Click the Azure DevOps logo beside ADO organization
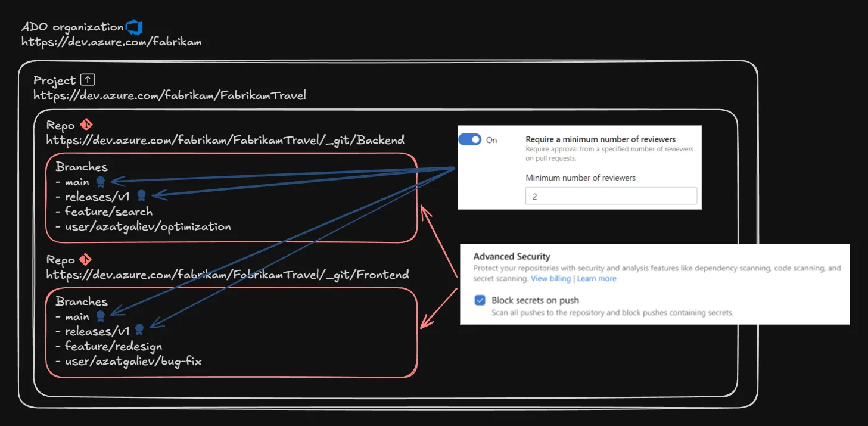Viewport: 868px width, 426px height. pos(134,27)
